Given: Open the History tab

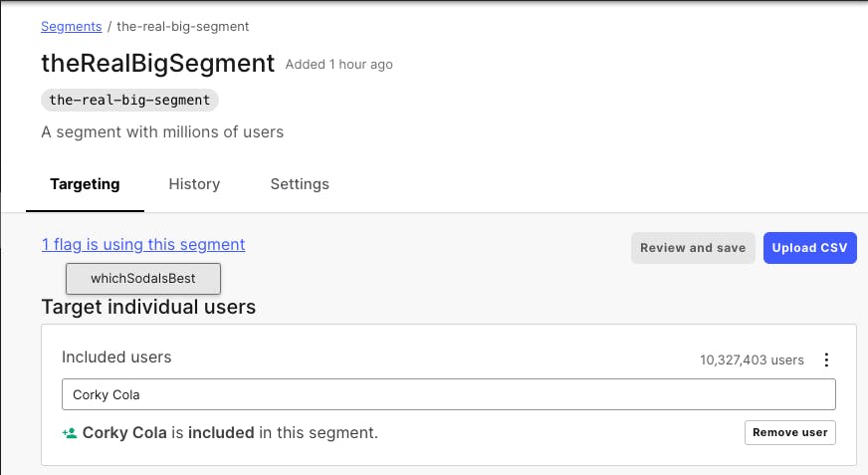Looking at the screenshot, I should 194,184.
